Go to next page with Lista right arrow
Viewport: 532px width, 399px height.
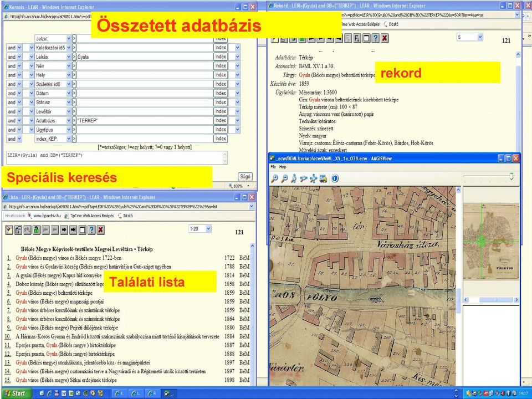64,230
